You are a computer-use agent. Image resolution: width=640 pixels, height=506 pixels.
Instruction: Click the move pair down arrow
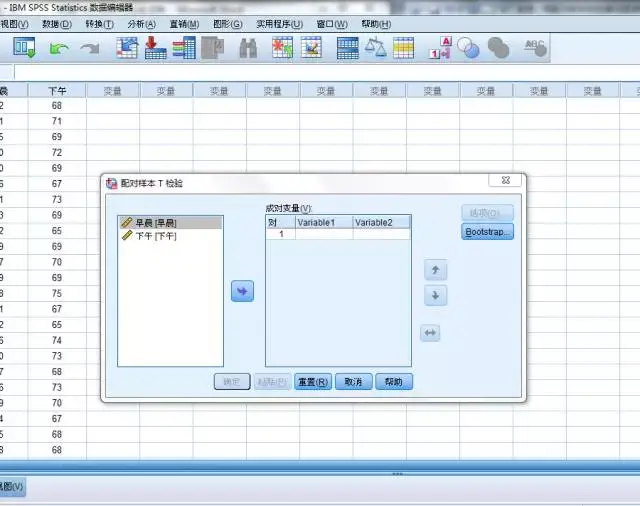pyautogui.click(x=435, y=296)
